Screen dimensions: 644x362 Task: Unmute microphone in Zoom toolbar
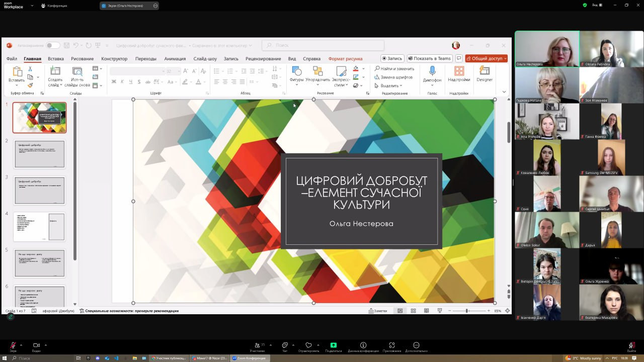pyautogui.click(x=13, y=346)
